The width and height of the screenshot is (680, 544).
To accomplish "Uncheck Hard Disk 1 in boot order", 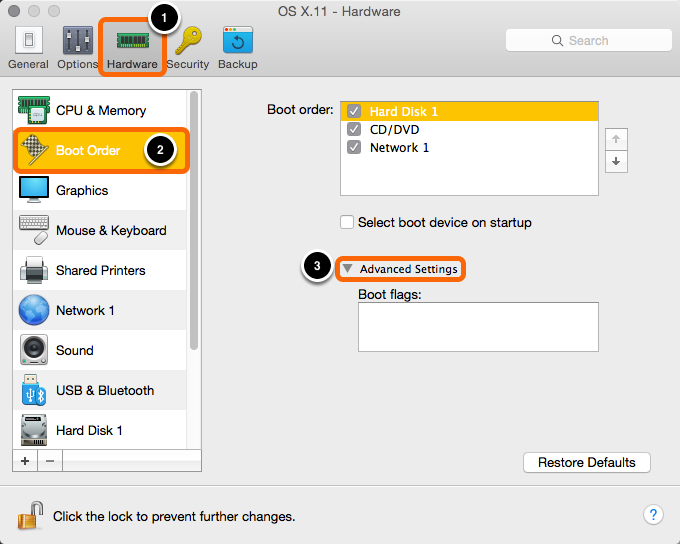I will [x=354, y=111].
